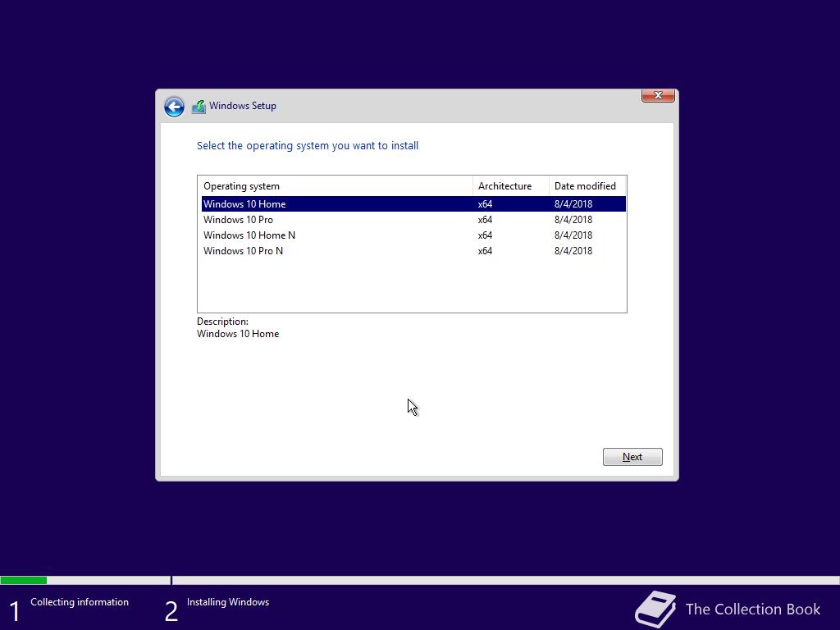
Task: Click 8/4/2018 date in Windows 10 Pro row
Action: [573, 220]
